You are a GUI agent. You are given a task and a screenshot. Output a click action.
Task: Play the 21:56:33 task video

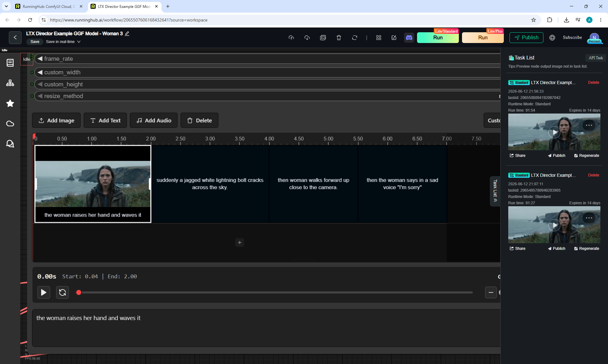pos(554,132)
